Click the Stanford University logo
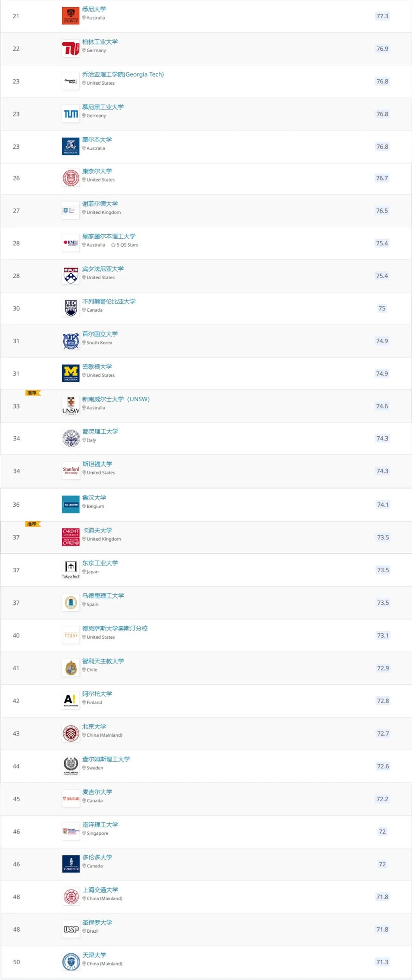 click(71, 471)
